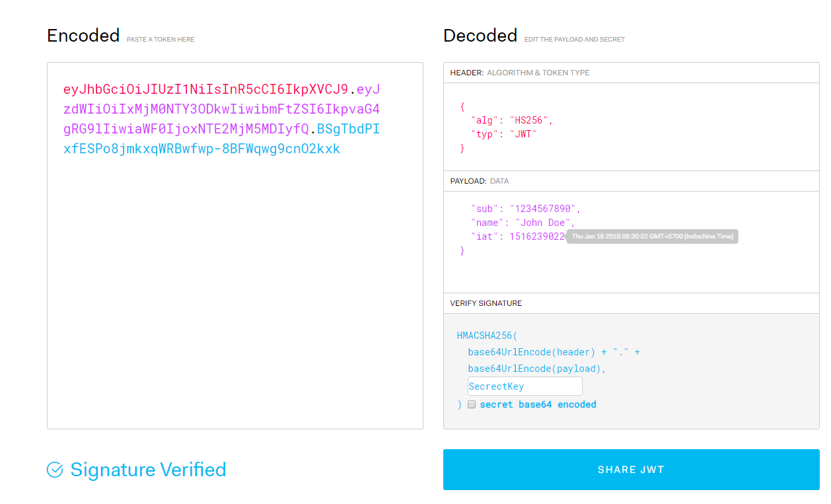
Task: Click the iat date tooltip Thu Jan 18 2018
Action: tap(652, 236)
